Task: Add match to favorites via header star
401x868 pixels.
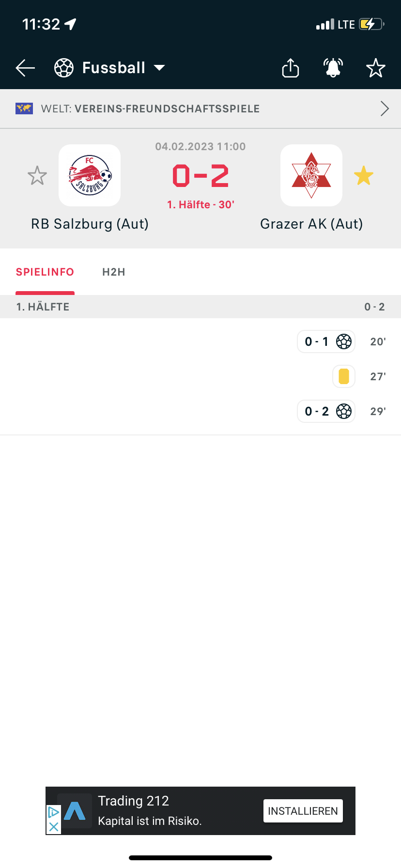Action: click(x=376, y=68)
